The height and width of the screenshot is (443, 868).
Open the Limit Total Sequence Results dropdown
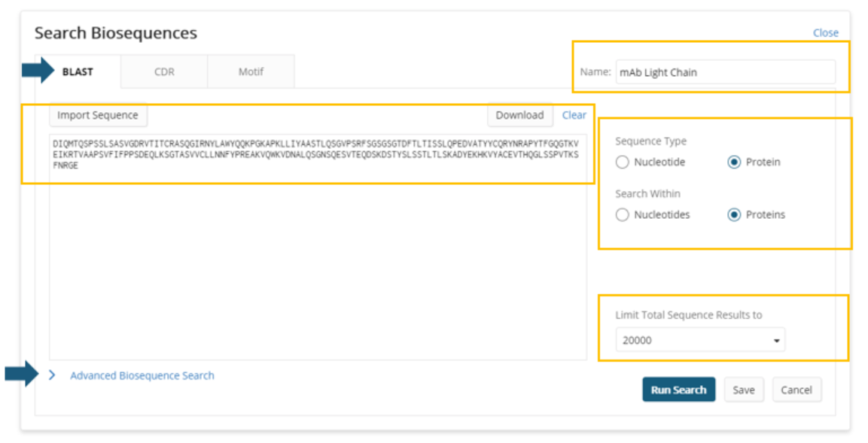point(699,340)
